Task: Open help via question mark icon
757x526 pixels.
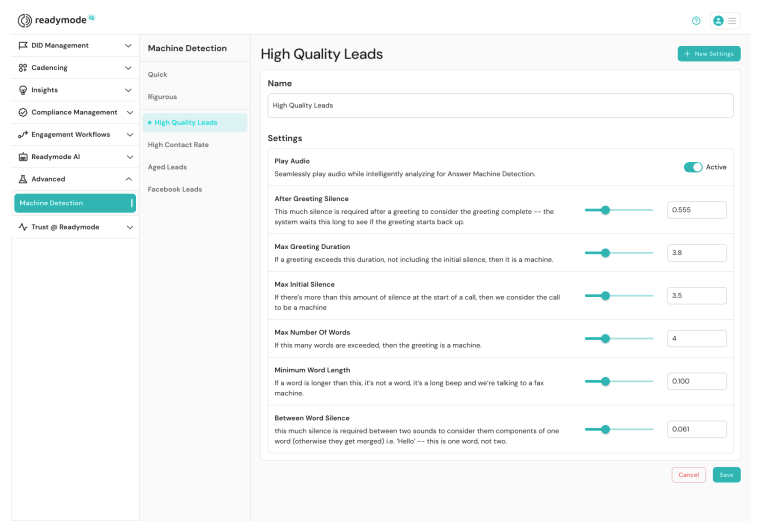Action: 696,20
